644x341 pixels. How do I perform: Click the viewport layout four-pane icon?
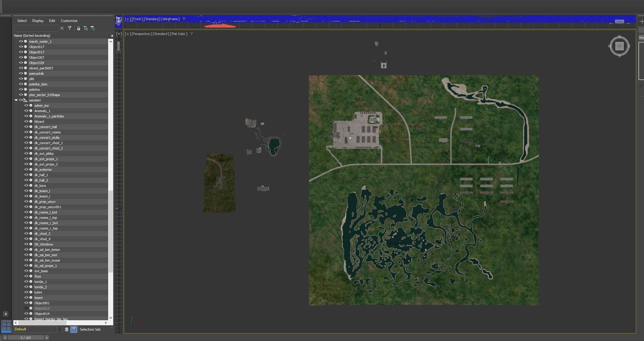pos(6,326)
